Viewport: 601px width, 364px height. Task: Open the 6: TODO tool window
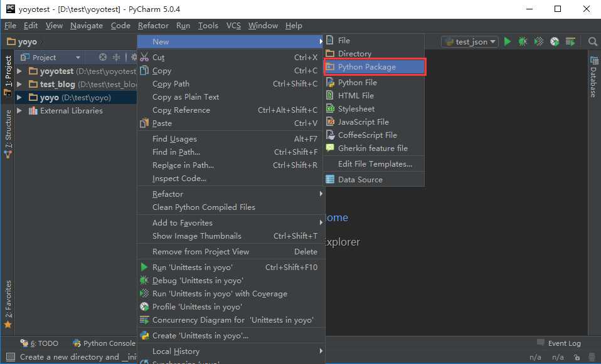(39, 343)
